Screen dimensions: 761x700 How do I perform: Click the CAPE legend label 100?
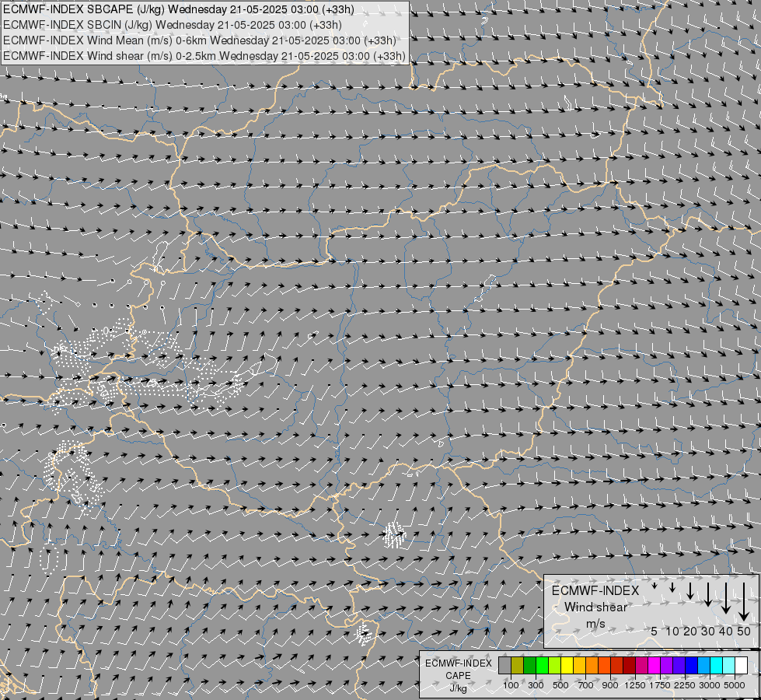click(511, 685)
